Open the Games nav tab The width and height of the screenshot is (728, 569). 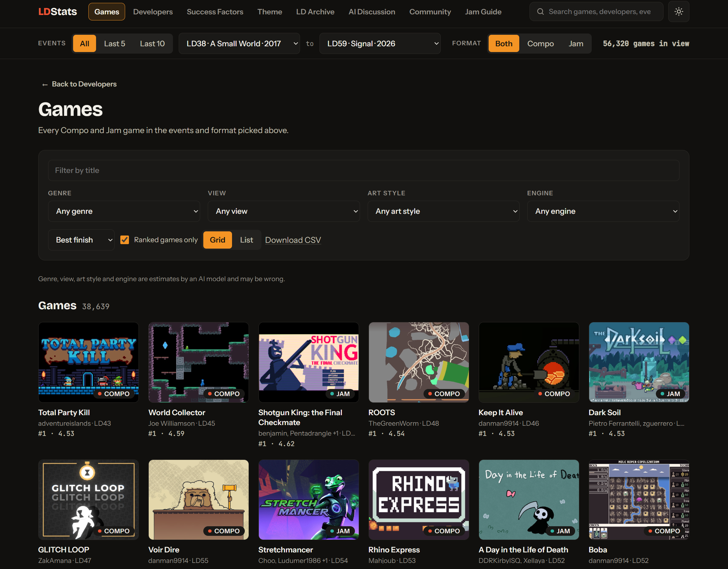tap(107, 12)
